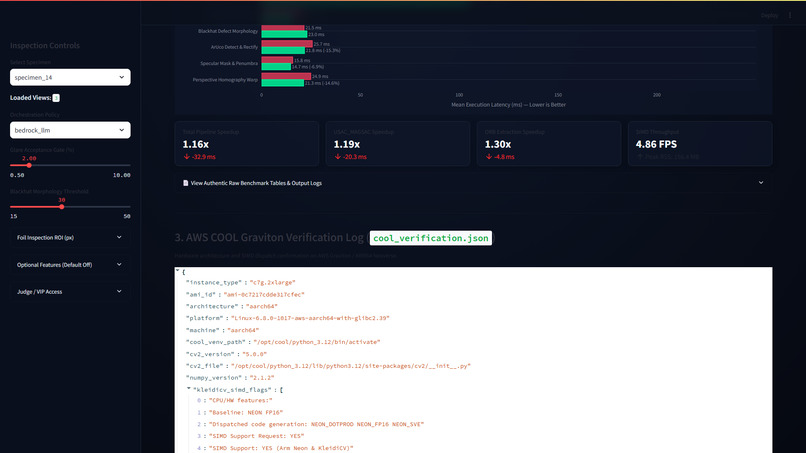Expand the Judge / VIP Access section

point(70,292)
